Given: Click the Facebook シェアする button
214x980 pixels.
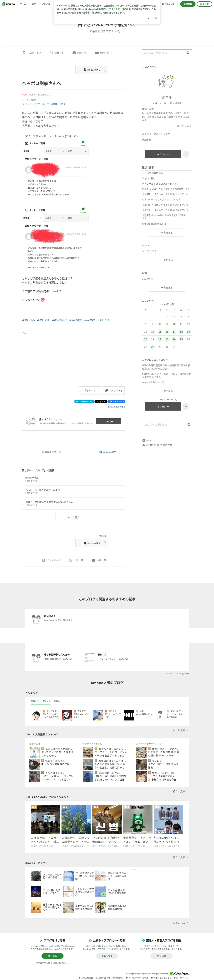Looking at the screenshot, I should [x=117, y=401].
